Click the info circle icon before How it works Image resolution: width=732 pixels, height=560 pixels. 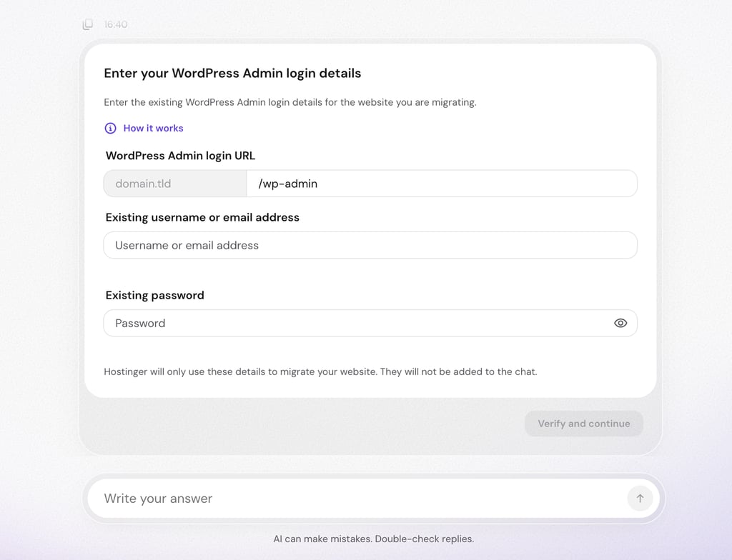pyautogui.click(x=110, y=129)
